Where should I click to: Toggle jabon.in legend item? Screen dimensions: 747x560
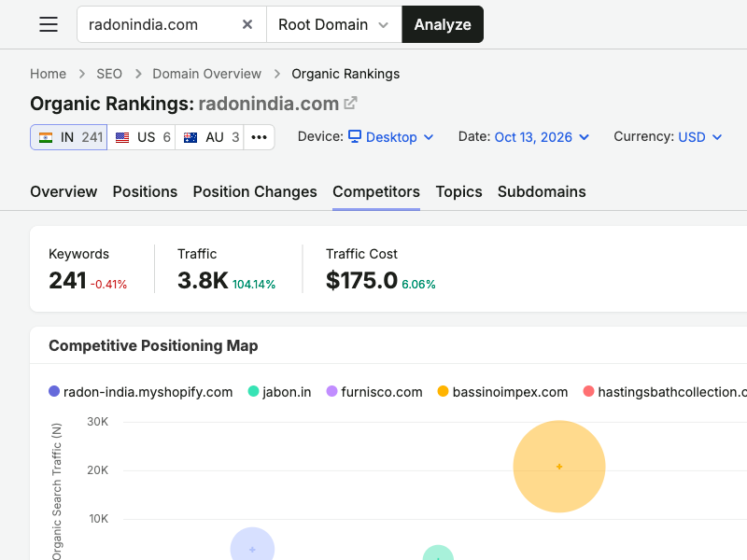tap(279, 392)
